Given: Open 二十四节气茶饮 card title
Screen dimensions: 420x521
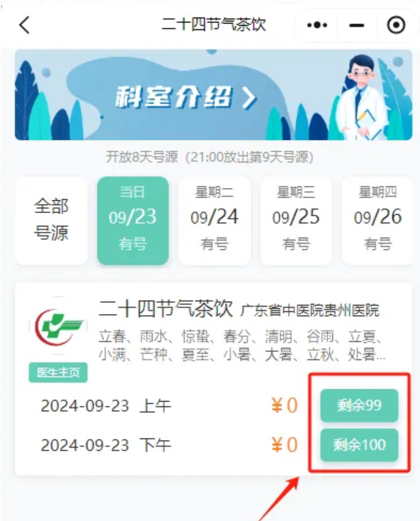Looking at the screenshot, I should [x=166, y=308].
